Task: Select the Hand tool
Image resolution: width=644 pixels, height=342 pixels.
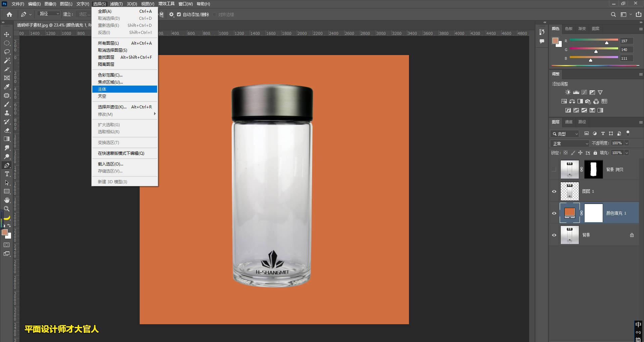Action: click(x=7, y=200)
